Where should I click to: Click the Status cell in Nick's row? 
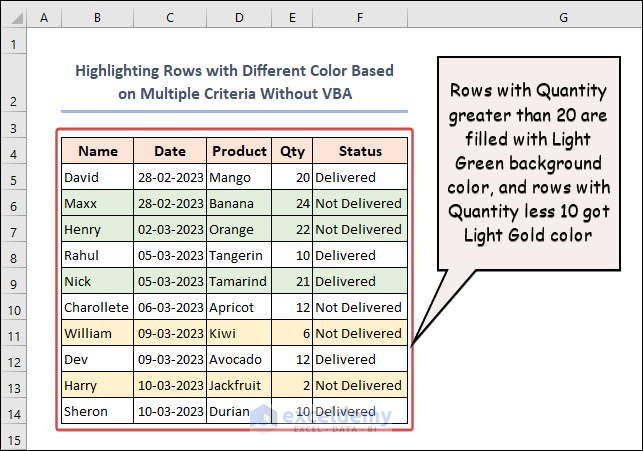coord(360,281)
